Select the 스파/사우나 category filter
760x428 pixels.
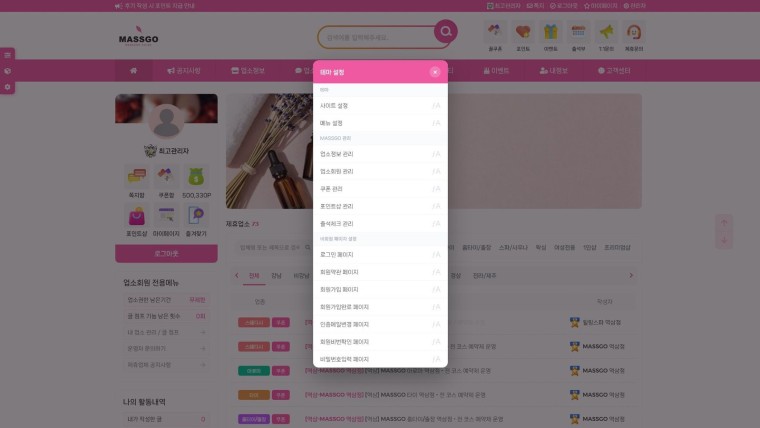pos(513,248)
